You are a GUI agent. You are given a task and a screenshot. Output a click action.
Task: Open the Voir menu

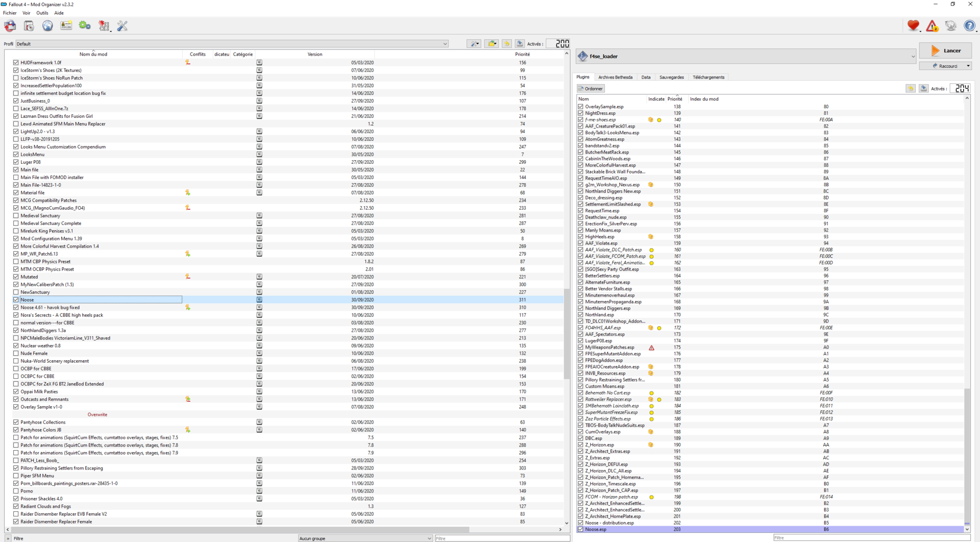coord(27,13)
